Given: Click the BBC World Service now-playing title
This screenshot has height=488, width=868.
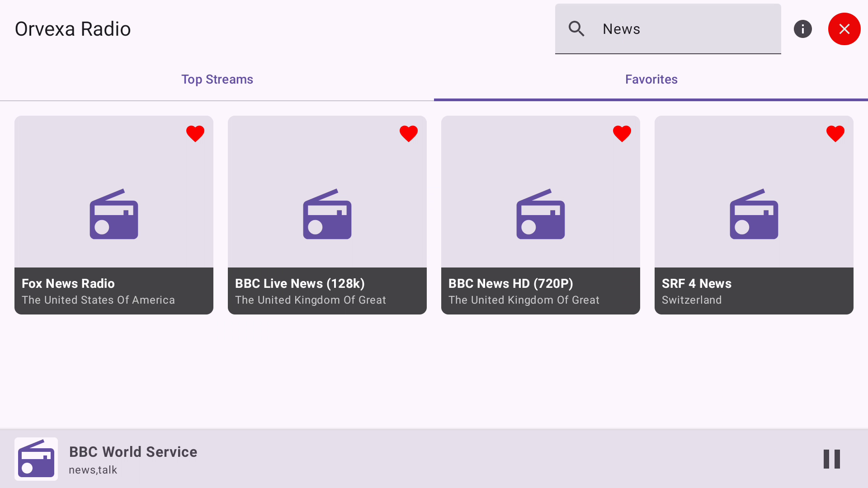Looking at the screenshot, I should [x=133, y=452].
